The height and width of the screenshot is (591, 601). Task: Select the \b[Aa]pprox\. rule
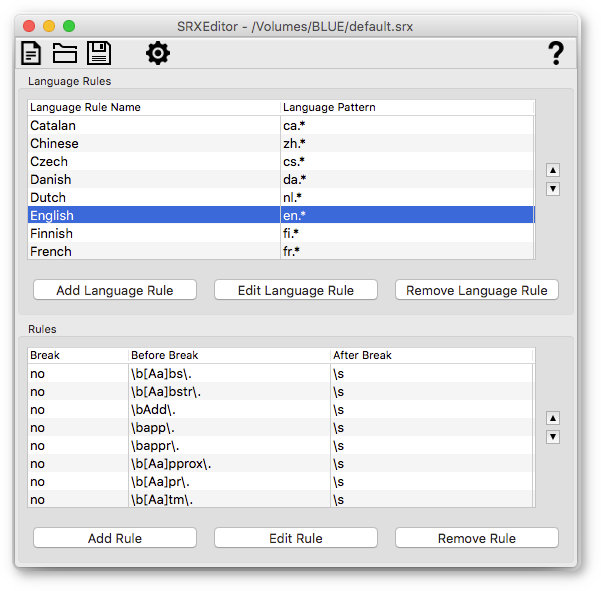click(281, 463)
